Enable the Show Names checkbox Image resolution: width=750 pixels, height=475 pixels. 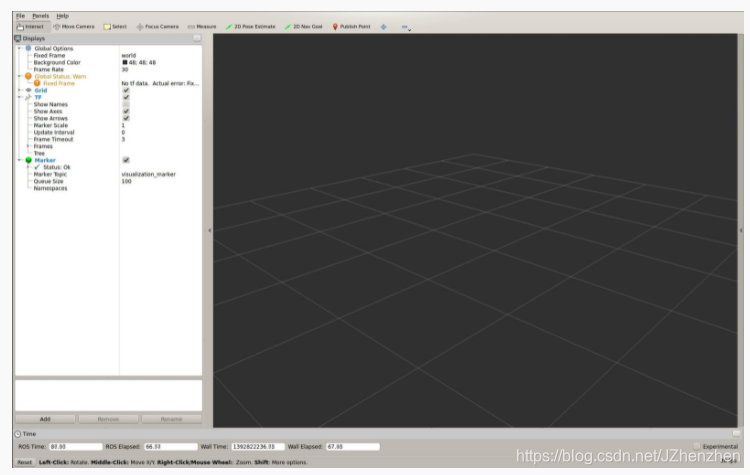(x=126, y=104)
